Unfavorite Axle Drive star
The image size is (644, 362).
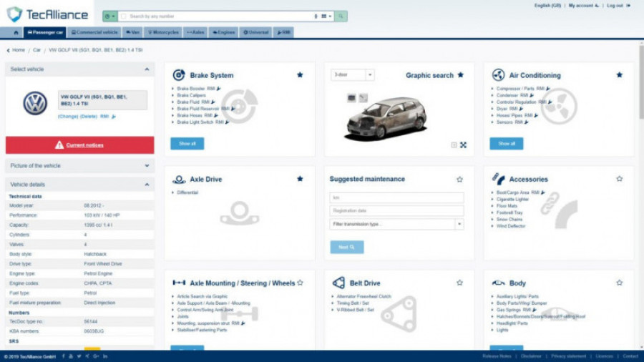[x=300, y=179]
